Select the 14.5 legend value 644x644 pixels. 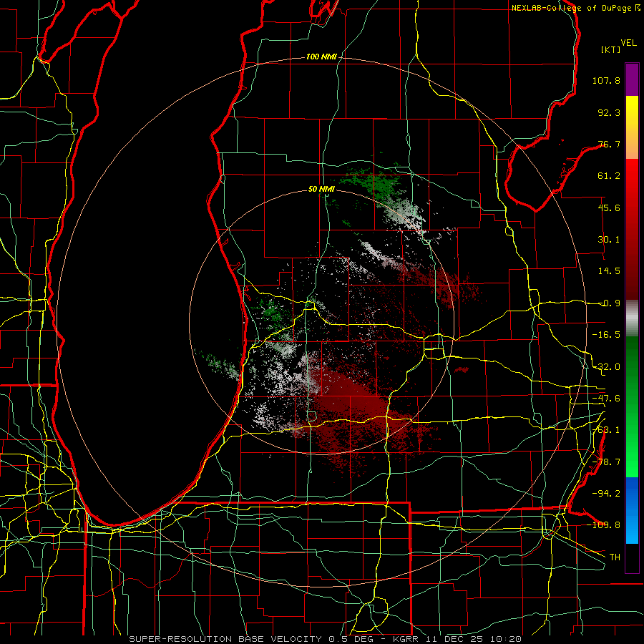coord(609,271)
